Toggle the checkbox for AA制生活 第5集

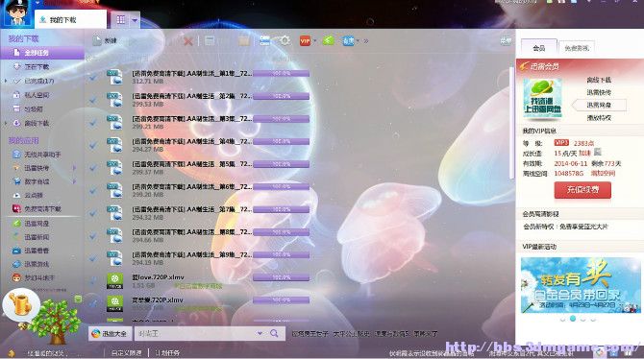click(93, 168)
